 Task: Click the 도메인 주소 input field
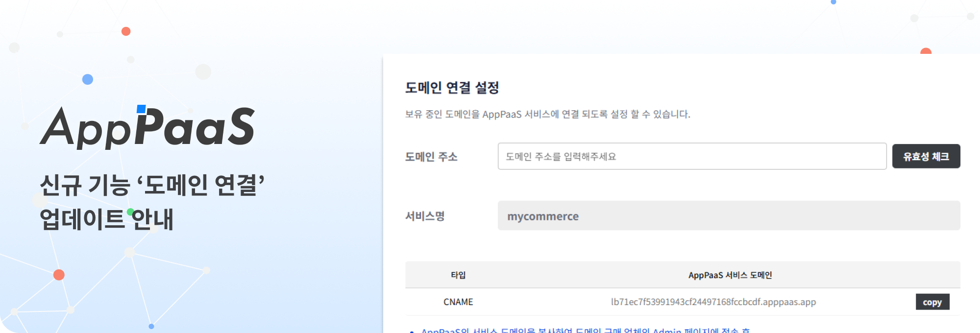692,156
